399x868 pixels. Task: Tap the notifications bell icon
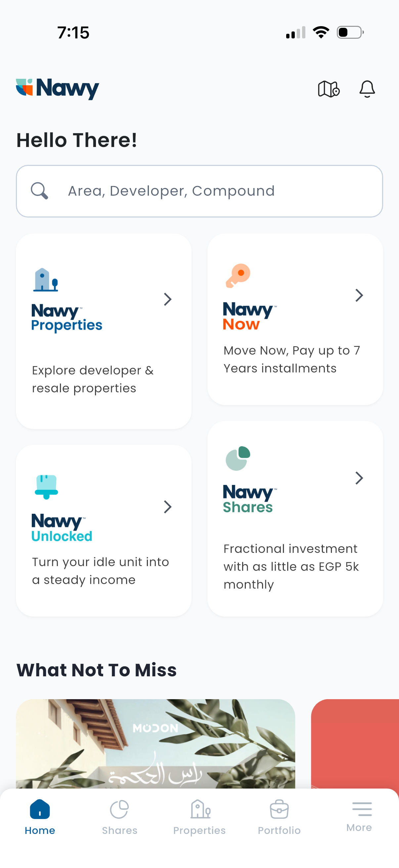click(367, 89)
